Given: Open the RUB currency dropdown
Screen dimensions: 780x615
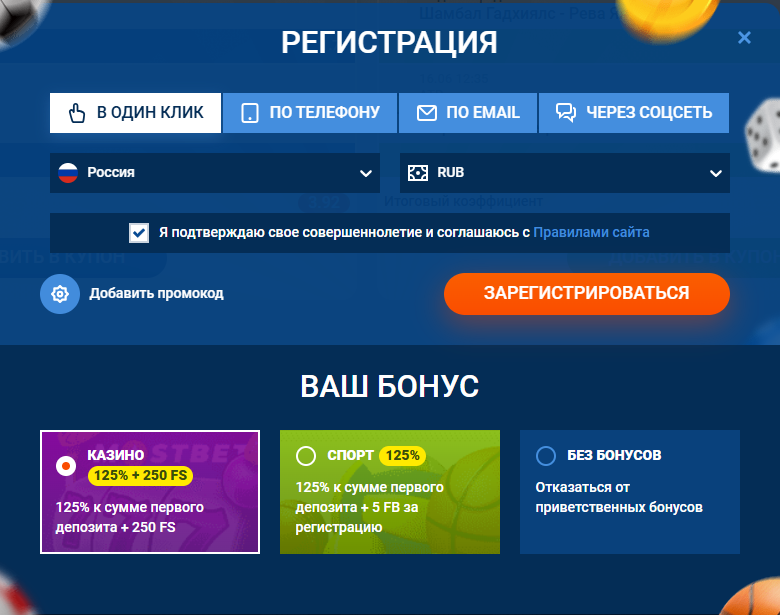Looking at the screenshot, I should coord(565,173).
